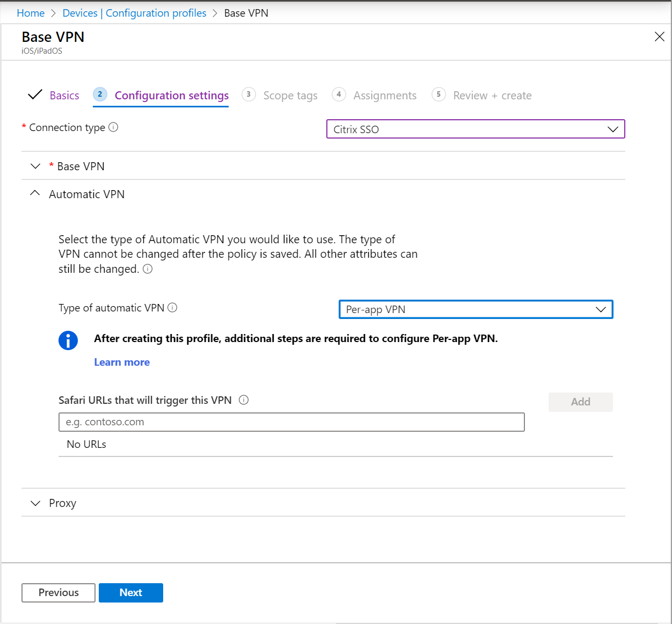
Task: Click the step 3 circle for Scope tags
Action: tap(249, 95)
